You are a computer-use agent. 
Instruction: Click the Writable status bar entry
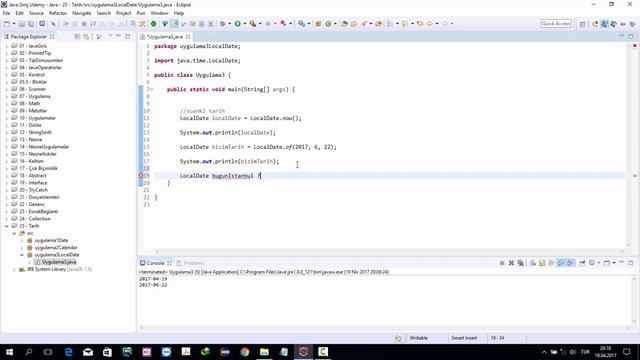point(419,338)
